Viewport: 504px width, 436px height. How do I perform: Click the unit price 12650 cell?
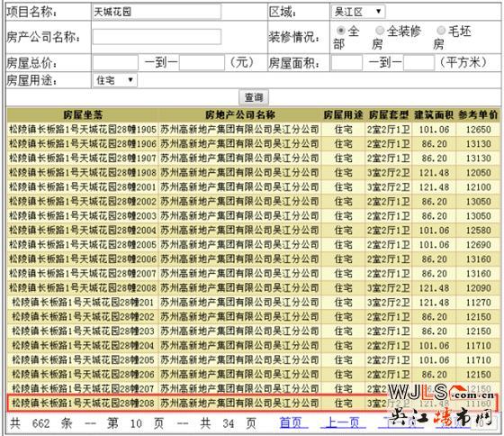478,130
